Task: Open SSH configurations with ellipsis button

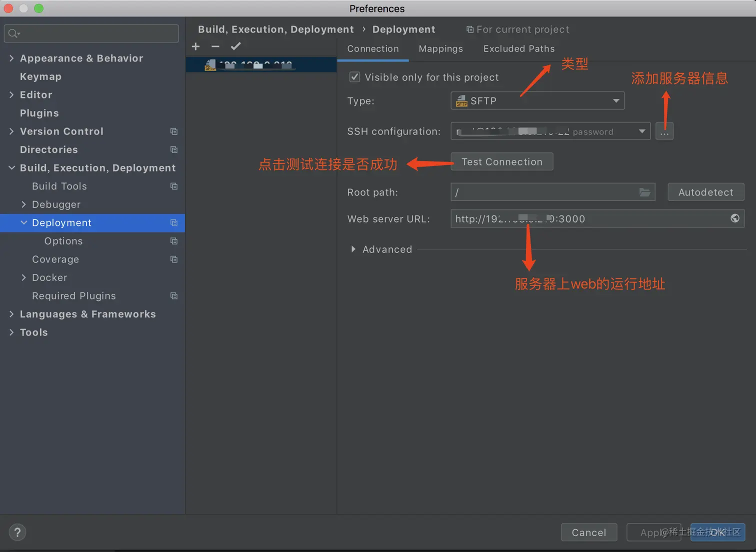Action: point(664,131)
